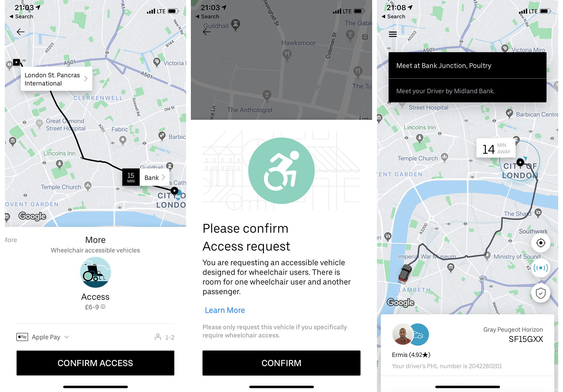The height and width of the screenshot is (392, 563).
Task: Click the location target icon on map
Action: [541, 243]
